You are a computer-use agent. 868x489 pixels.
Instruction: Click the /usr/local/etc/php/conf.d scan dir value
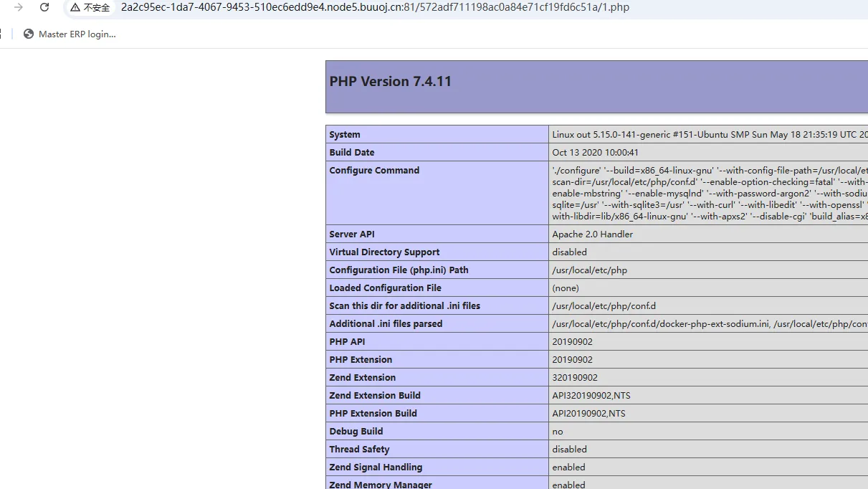pyautogui.click(x=604, y=306)
